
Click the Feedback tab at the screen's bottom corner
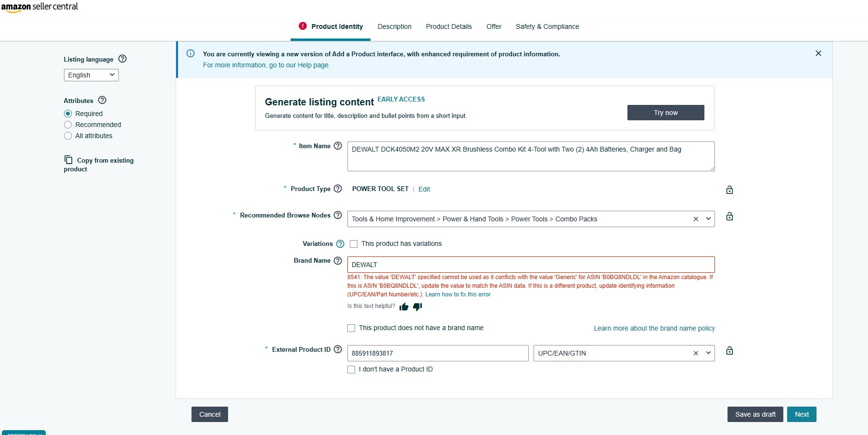click(x=24, y=433)
